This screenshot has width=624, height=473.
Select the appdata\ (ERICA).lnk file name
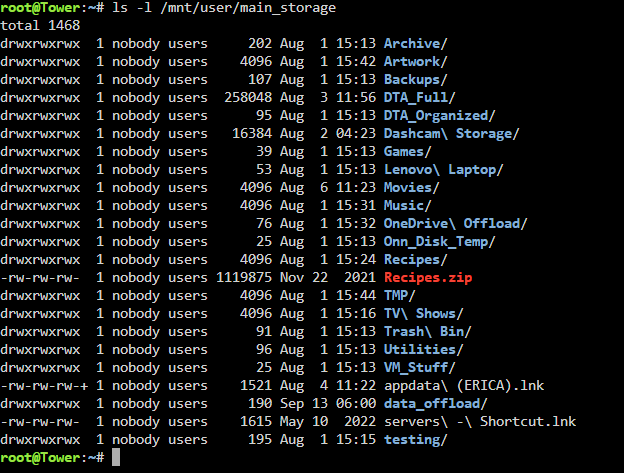(464, 385)
